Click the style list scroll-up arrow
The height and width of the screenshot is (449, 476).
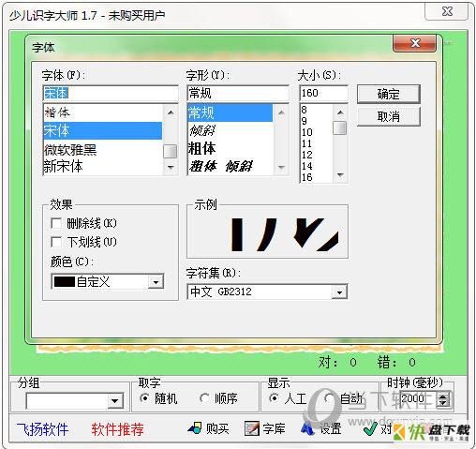pos(281,112)
